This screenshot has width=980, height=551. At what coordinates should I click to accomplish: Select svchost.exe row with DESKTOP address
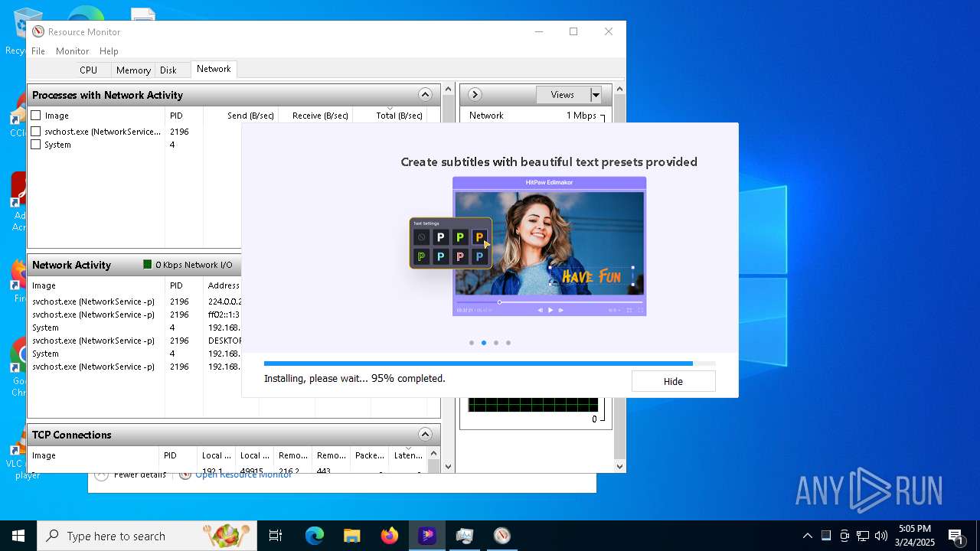pyautogui.click(x=135, y=341)
